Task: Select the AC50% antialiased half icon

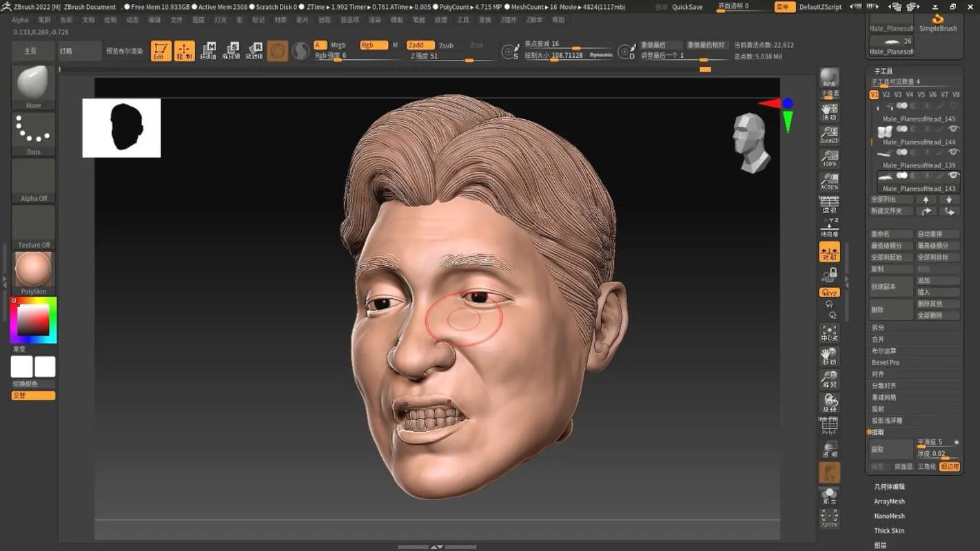Action: click(x=830, y=182)
